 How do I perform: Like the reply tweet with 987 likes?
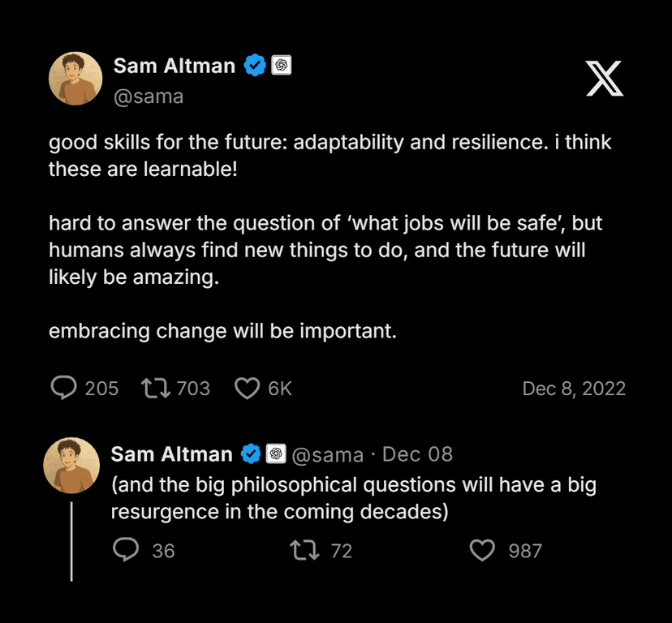pyautogui.click(x=483, y=551)
